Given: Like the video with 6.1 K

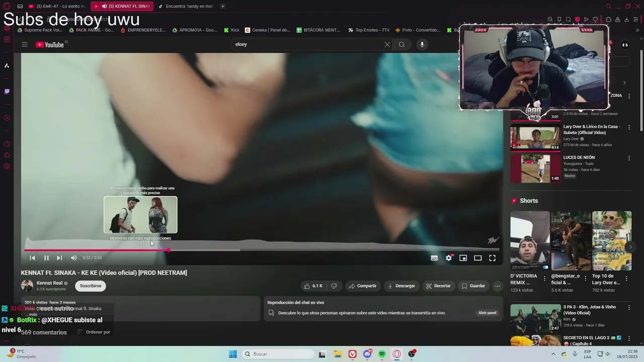Looking at the screenshot, I should [313, 286].
